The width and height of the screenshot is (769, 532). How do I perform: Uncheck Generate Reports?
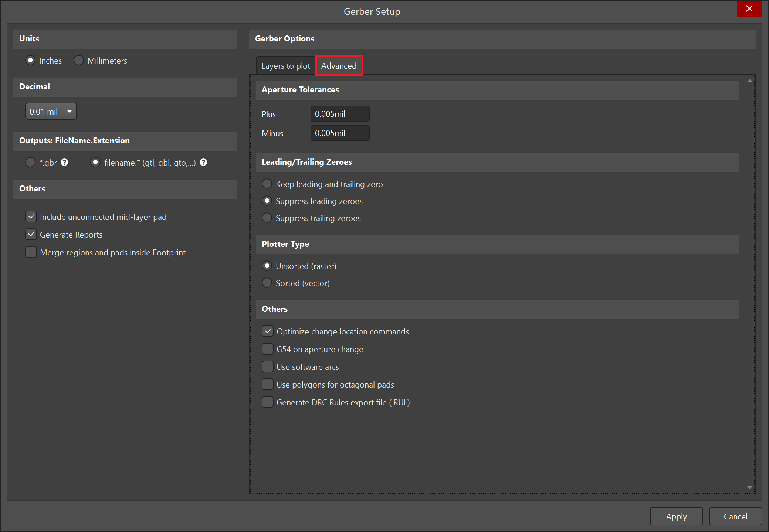31,235
